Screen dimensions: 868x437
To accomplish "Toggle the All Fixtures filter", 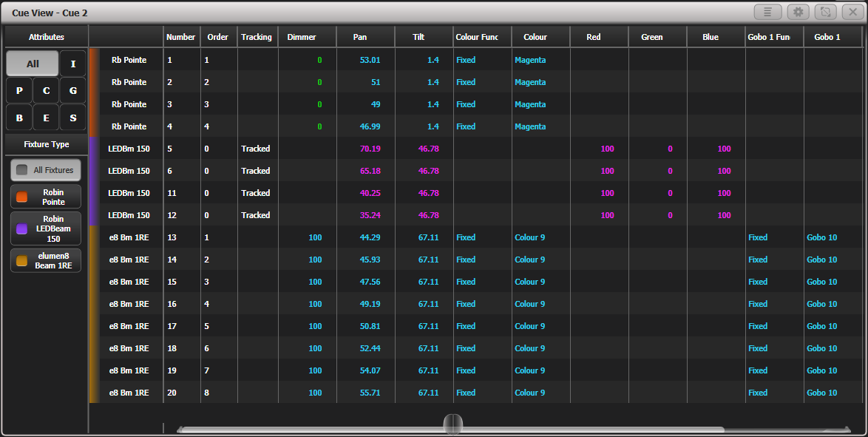I will coord(46,170).
